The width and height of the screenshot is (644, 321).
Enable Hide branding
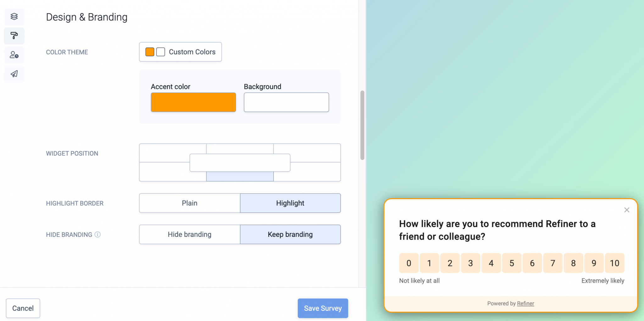pyautogui.click(x=189, y=234)
